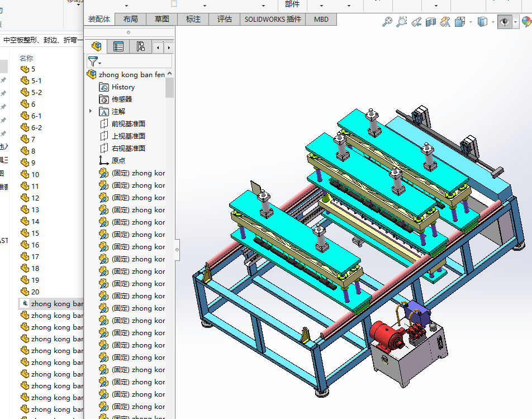532x419 pixels.
Task: Open the FeatureManager design tree tab
Action: point(97,46)
